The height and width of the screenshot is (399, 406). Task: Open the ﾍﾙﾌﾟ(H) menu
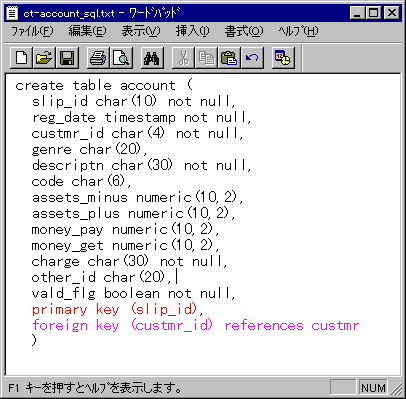[298, 31]
